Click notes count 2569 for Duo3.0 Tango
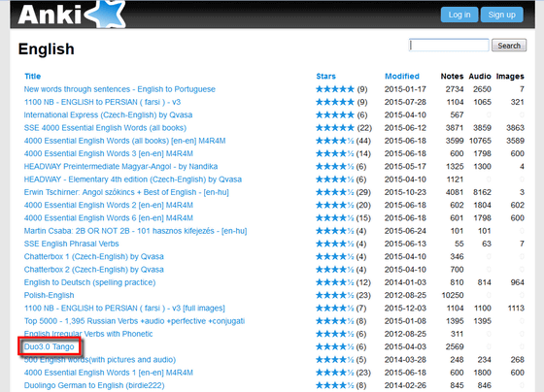 (455, 346)
